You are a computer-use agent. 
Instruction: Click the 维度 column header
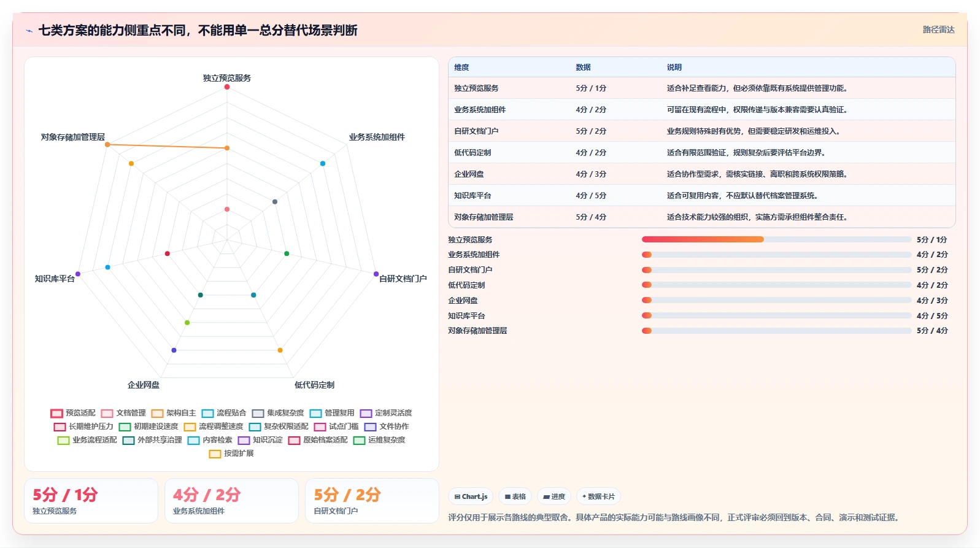click(461, 68)
